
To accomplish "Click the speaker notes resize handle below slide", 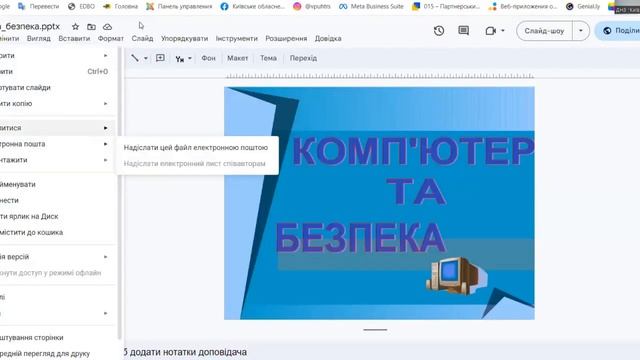I will [375, 329].
